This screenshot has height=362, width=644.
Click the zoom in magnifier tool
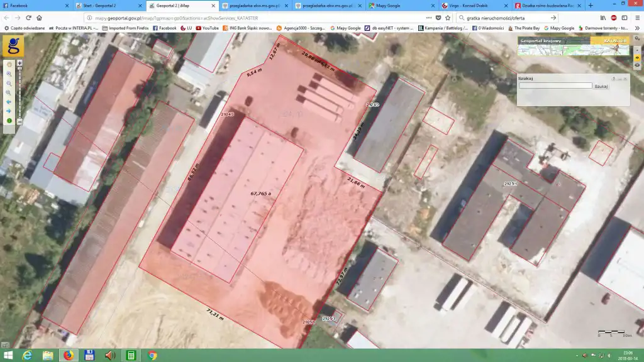tap(9, 74)
